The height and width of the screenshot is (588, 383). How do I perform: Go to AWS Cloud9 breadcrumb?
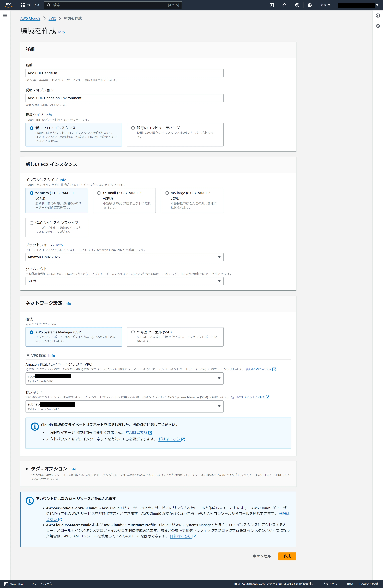click(x=30, y=18)
